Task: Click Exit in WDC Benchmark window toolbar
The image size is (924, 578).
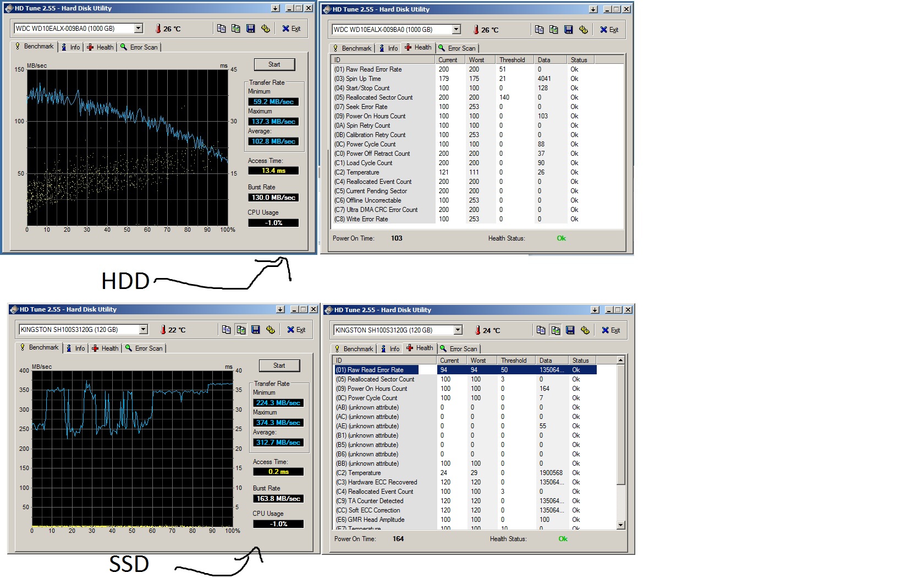Action: point(291,29)
